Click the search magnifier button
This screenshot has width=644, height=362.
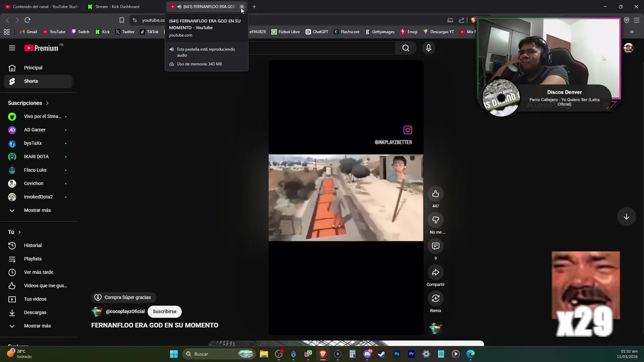tap(406, 48)
